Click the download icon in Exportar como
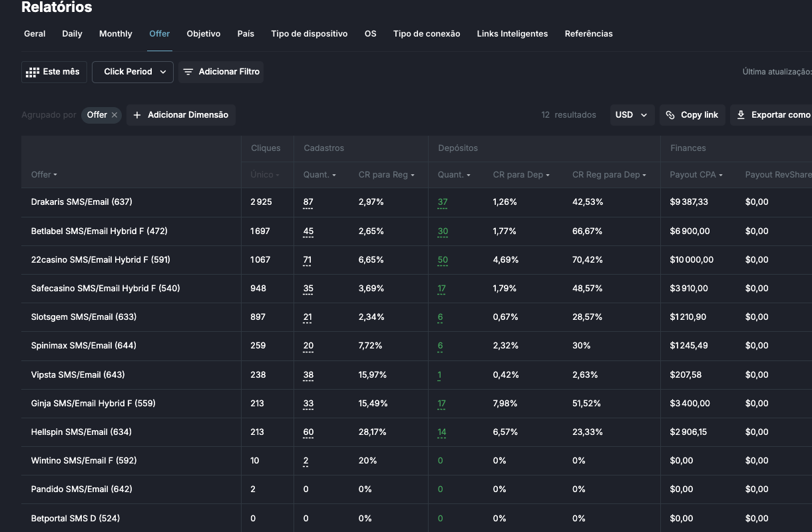 [741, 115]
